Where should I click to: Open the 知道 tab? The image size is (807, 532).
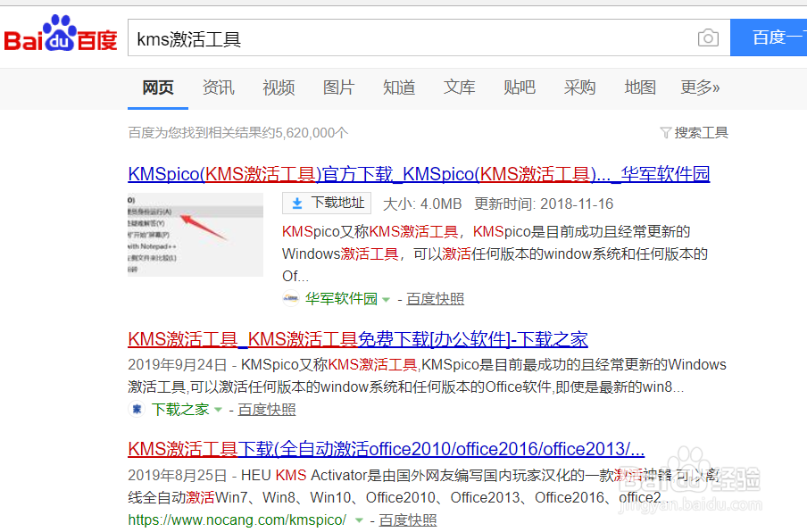click(x=399, y=87)
